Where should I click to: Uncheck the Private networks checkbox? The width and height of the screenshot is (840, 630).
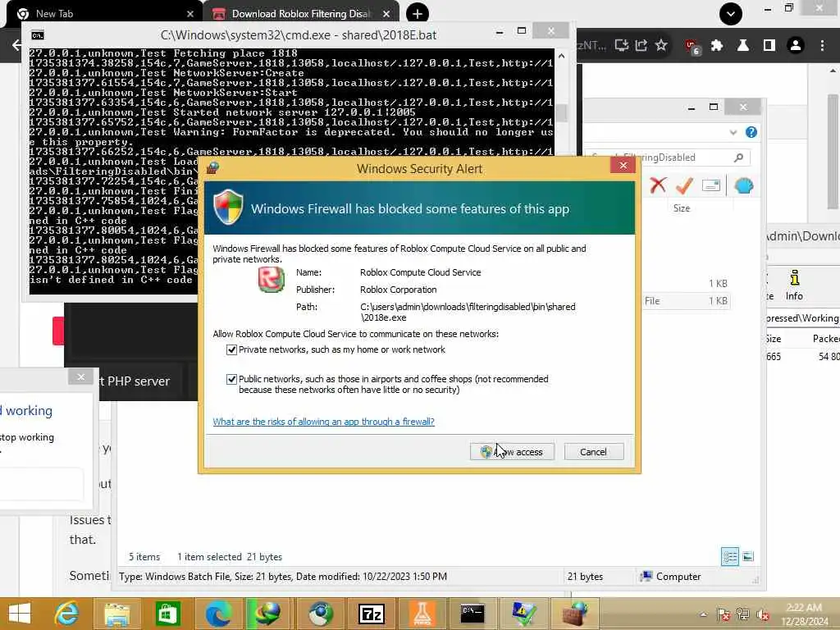[231, 349]
